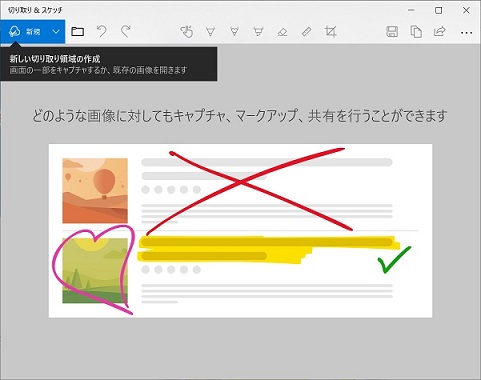
Task: Select the image crop tool
Action: (330, 32)
